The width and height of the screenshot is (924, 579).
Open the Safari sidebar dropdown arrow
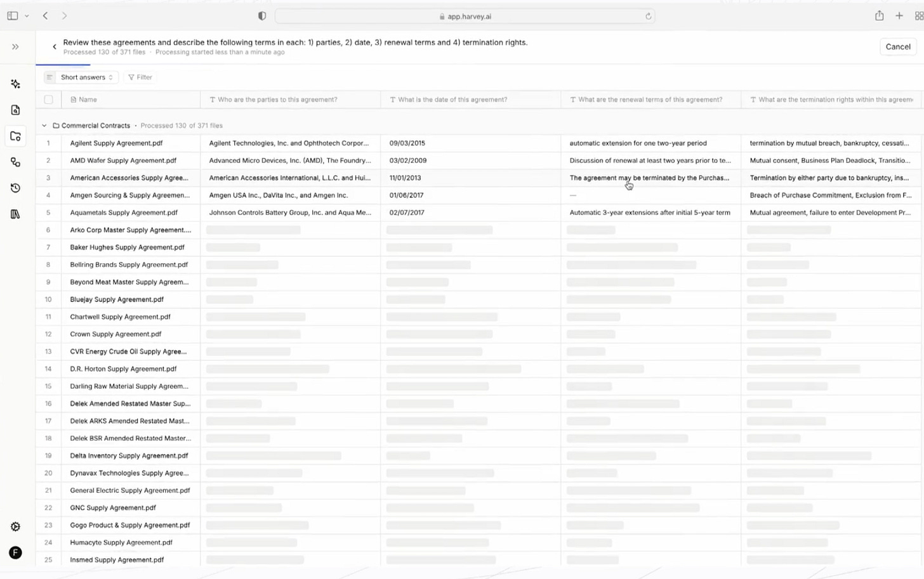[x=27, y=16]
